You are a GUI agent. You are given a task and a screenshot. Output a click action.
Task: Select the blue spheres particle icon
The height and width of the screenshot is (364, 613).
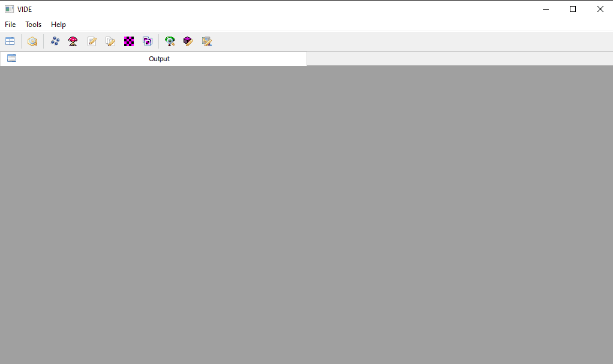[55, 41]
